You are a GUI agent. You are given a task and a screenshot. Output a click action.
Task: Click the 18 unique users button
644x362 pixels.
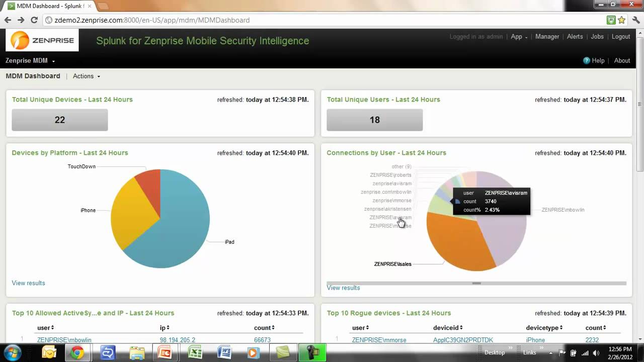point(375,120)
